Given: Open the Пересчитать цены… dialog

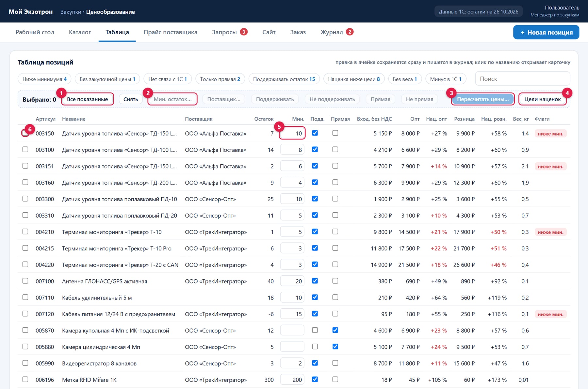Looking at the screenshot, I should (x=483, y=99).
